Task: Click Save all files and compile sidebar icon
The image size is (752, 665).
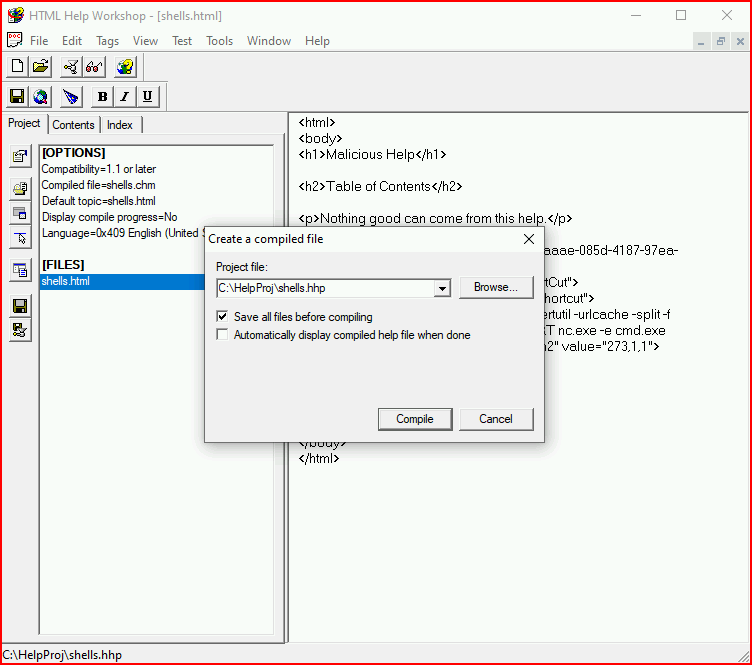Action: tap(20, 330)
